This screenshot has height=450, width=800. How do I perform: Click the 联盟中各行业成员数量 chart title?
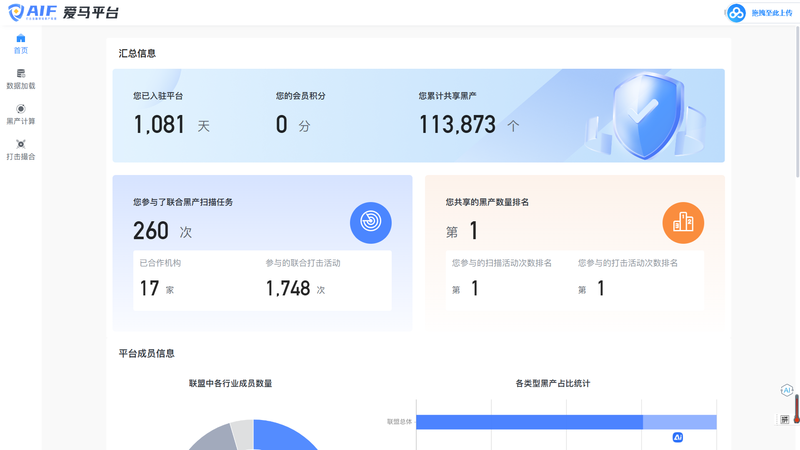tap(230, 383)
